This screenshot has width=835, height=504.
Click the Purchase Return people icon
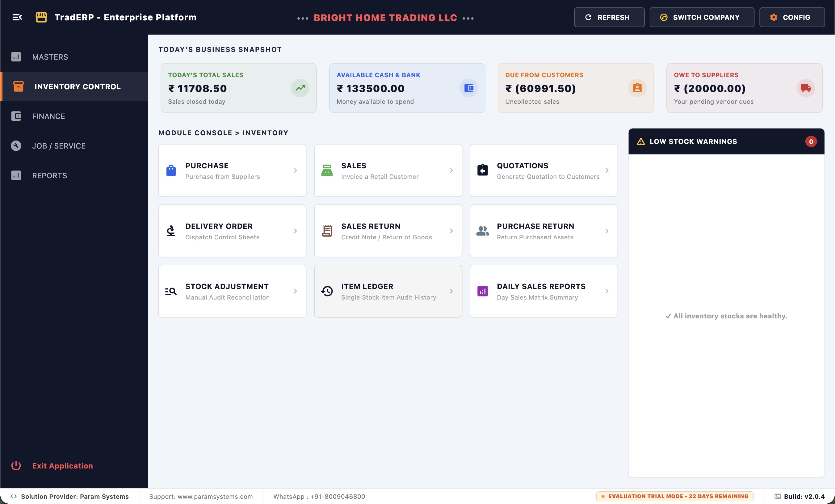point(483,231)
